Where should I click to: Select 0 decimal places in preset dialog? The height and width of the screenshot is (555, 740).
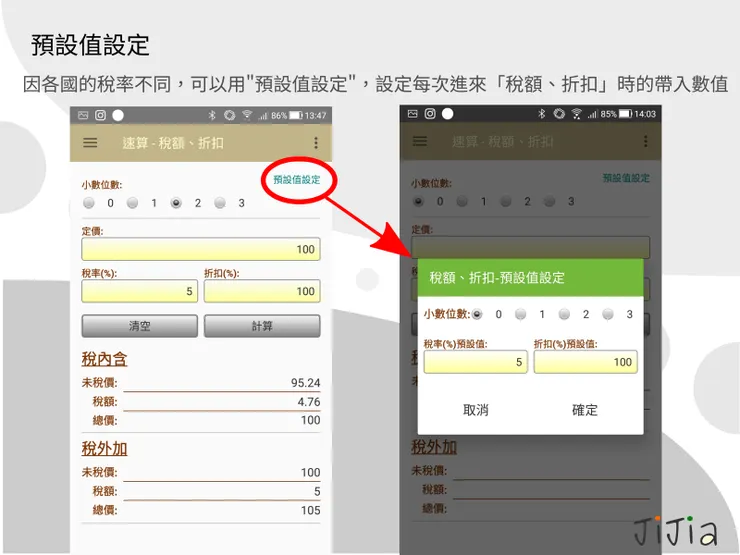coord(477,314)
